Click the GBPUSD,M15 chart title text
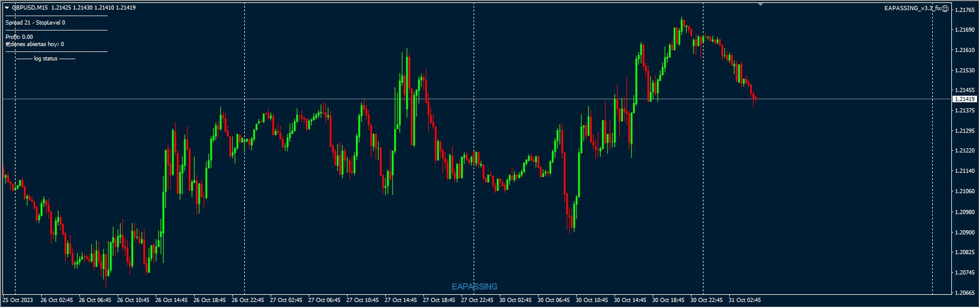Image resolution: width=980 pixels, height=308 pixels. pos(30,8)
